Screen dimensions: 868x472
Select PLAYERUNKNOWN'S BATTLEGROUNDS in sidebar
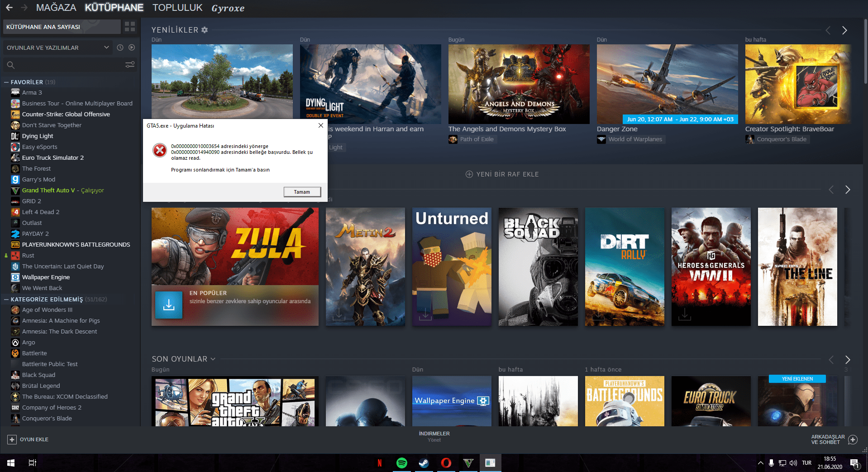pyautogui.click(x=76, y=245)
